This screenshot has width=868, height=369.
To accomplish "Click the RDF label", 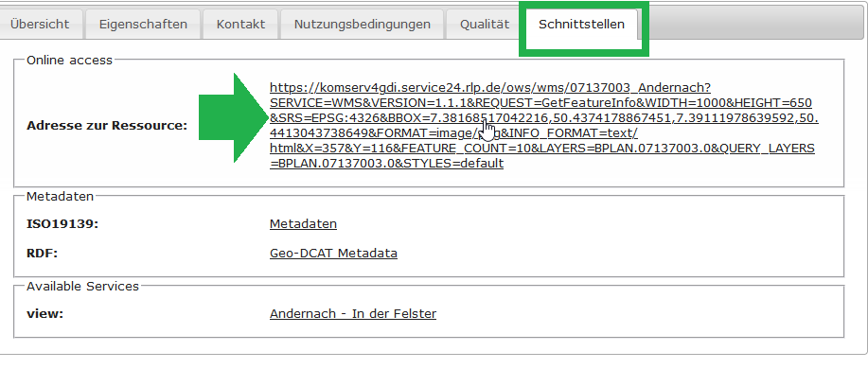I will point(42,254).
